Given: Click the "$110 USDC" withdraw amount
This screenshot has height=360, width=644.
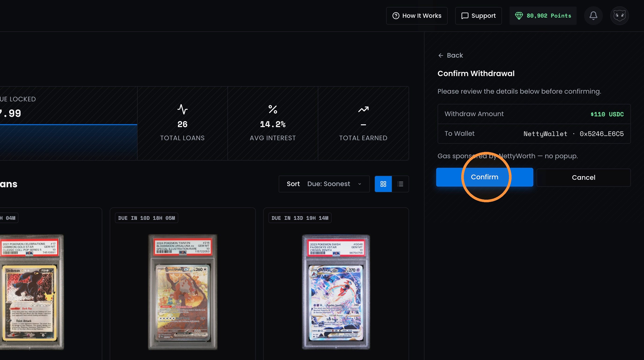Looking at the screenshot, I should (607, 114).
